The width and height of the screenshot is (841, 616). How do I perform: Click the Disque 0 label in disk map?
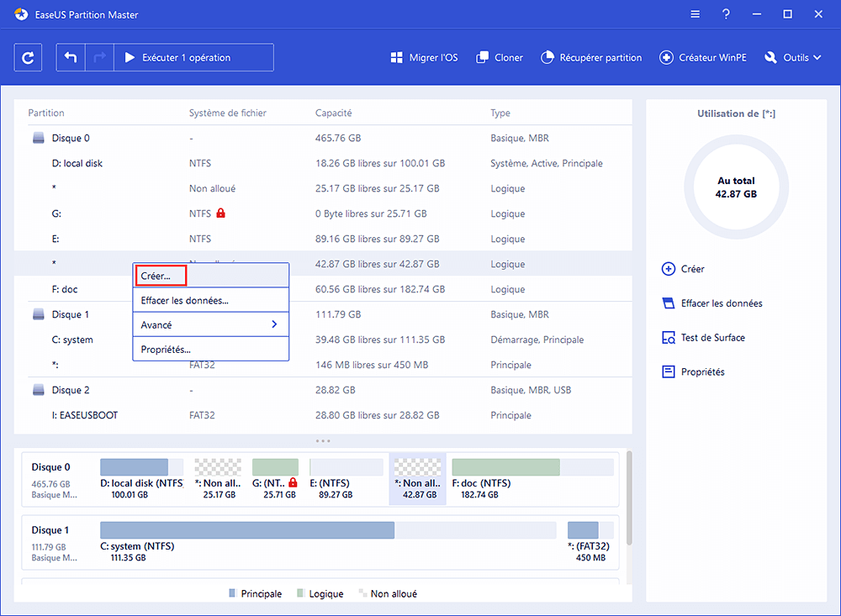coord(51,467)
